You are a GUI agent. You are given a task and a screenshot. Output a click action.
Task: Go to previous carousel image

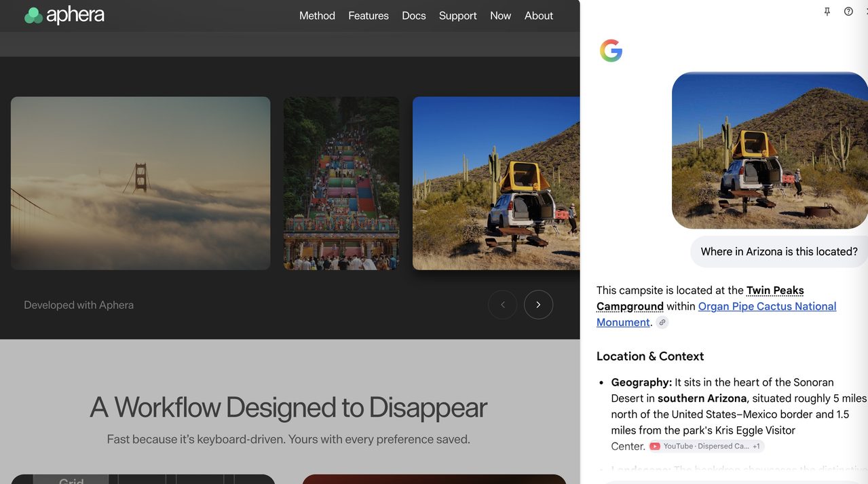pyautogui.click(x=503, y=305)
